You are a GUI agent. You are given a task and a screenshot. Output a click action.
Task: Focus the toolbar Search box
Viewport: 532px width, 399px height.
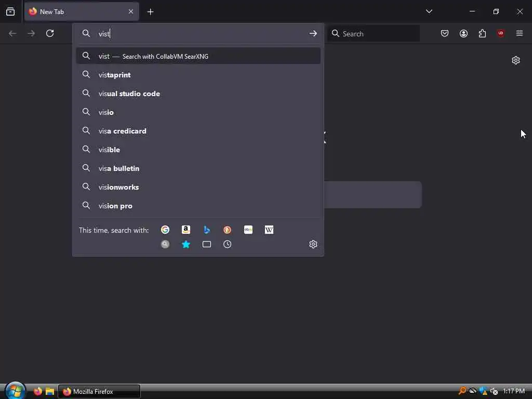pyautogui.click(x=374, y=33)
